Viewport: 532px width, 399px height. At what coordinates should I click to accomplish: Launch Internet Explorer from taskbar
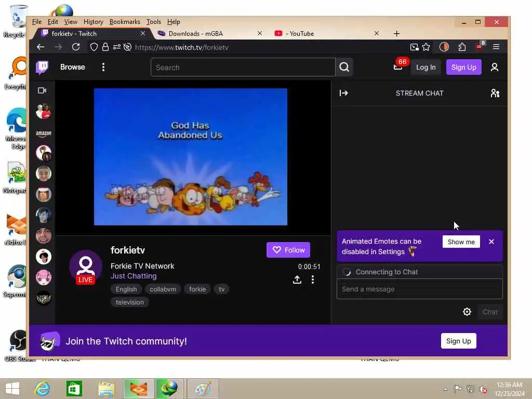(43, 389)
